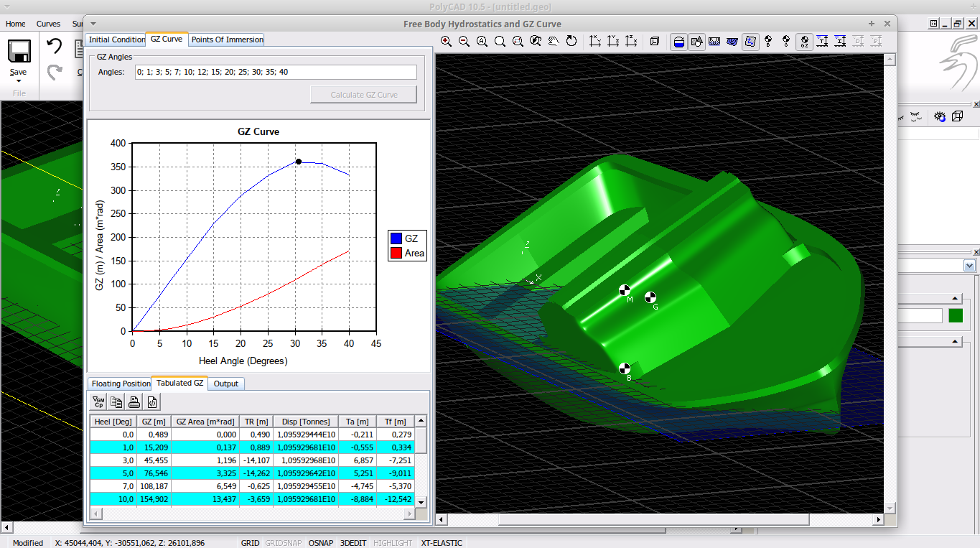980x548 pixels.
Task: Toggle 3DEDIT in the status bar
Action: (353, 543)
